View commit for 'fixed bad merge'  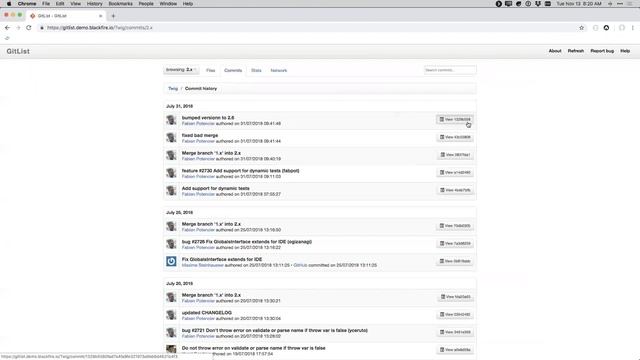(x=455, y=137)
